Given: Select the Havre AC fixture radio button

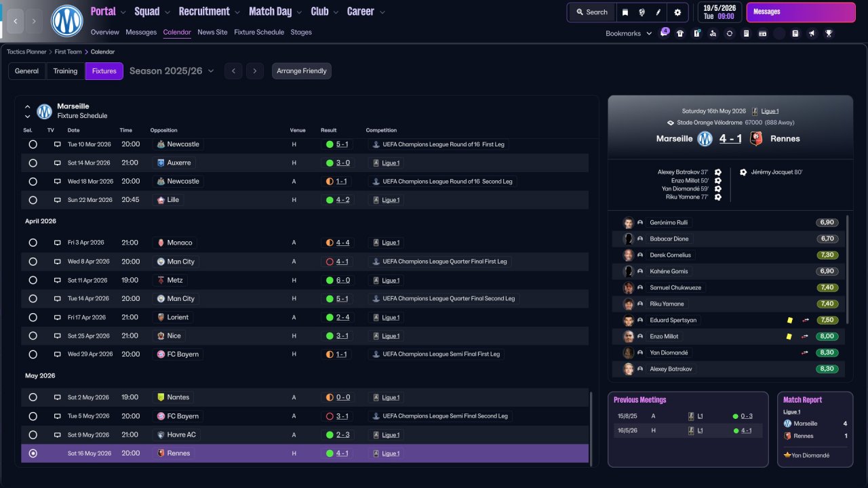Looking at the screenshot, I should tap(33, 435).
